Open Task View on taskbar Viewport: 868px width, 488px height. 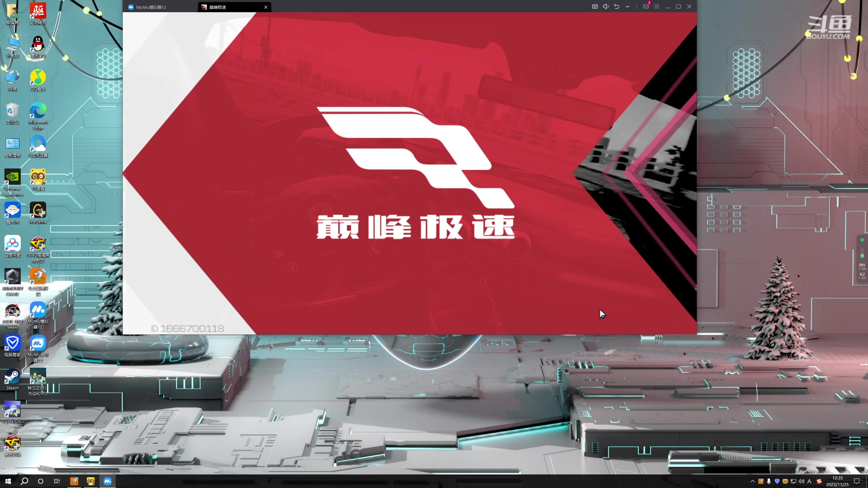tap(57, 481)
